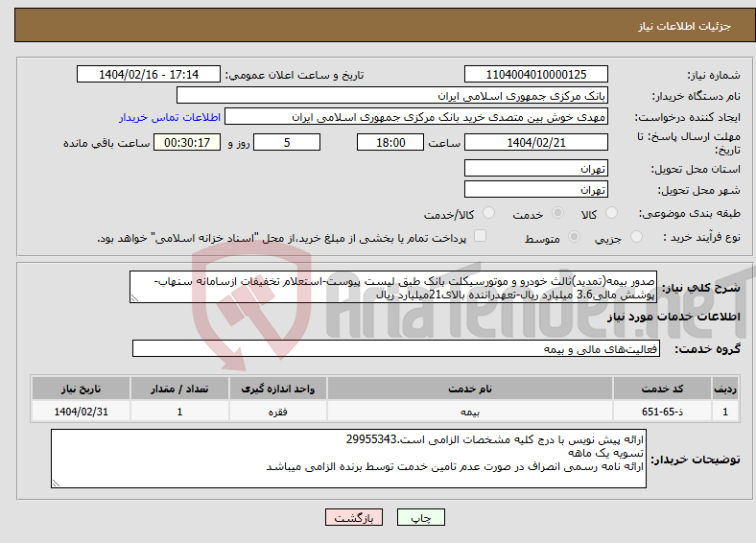Click the quantity cell showing 1
The height and width of the screenshot is (543, 756).
click(x=179, y=412)
